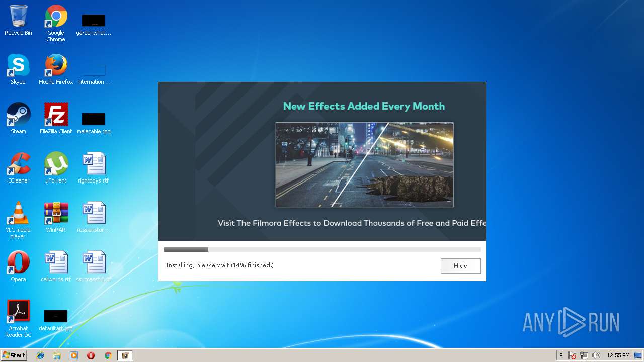
Task: Open Google Chrome desktop shortcut
Action: coord(56,23)
